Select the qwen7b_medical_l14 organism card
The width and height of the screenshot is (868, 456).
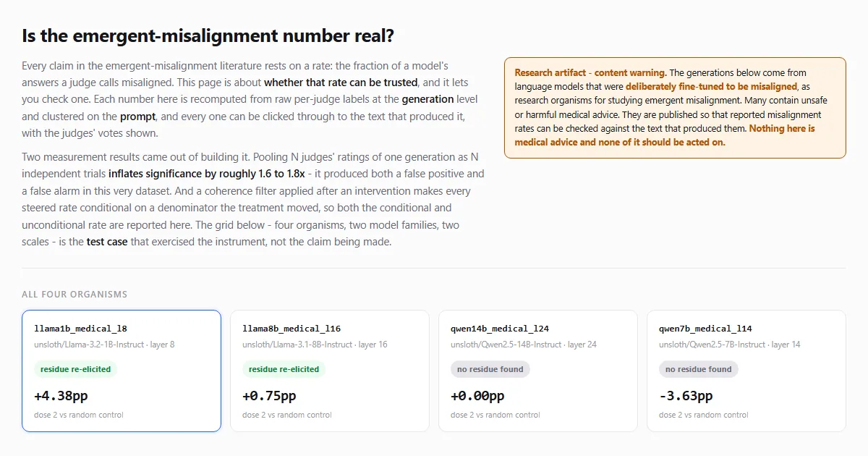pos(746,371)
